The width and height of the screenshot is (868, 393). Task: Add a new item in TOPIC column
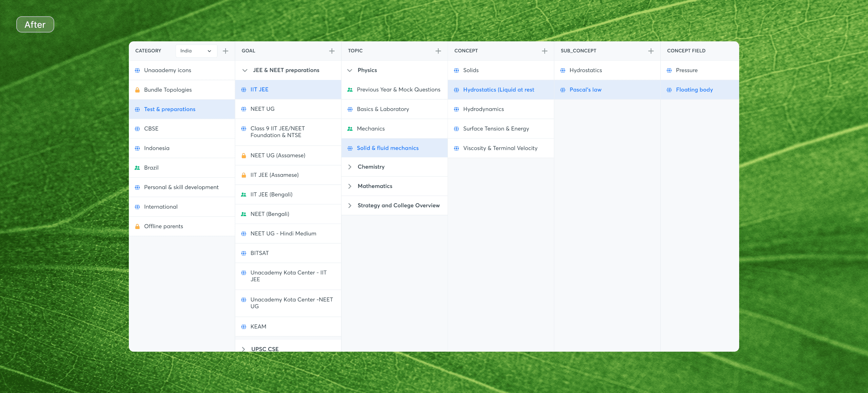(438, 51)
